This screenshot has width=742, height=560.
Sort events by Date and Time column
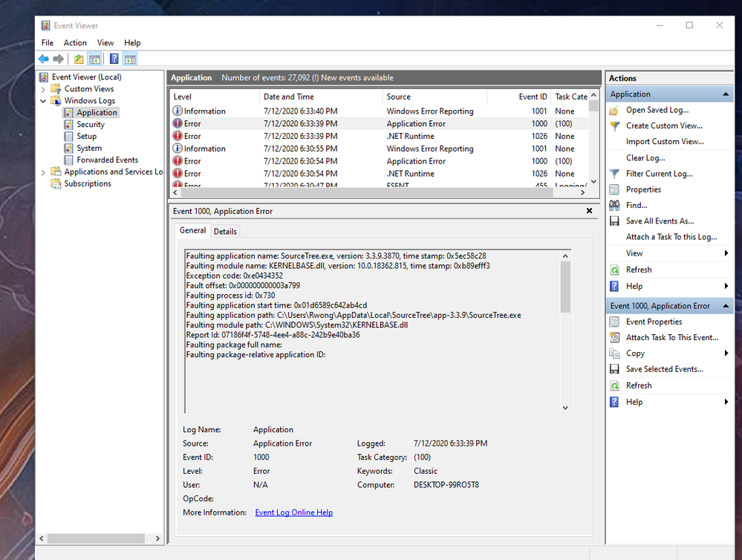point(321,97)
